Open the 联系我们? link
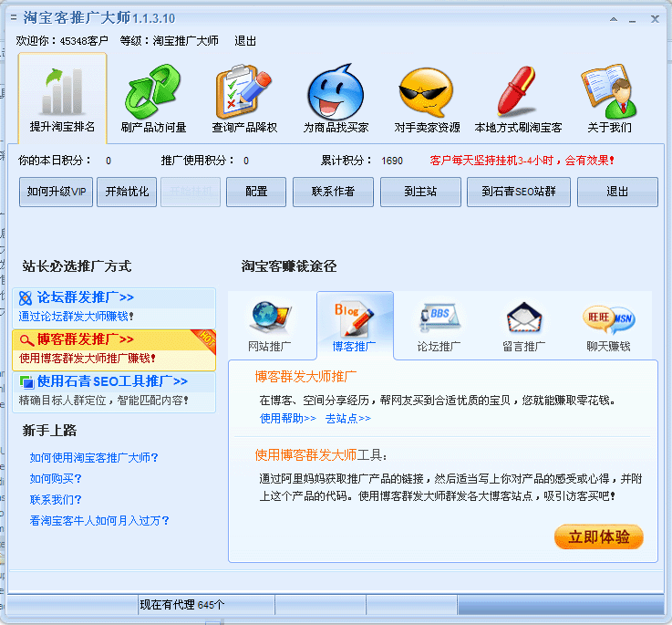 (x=56, y=500)
